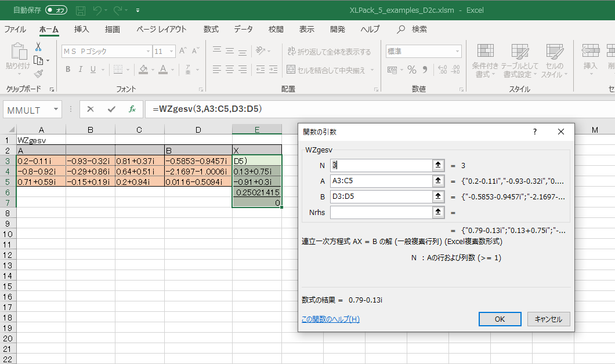The width and height of the screenshot is (615, 364).
Task: Open the この関数のヘルプ(H) link
Action: (331, 319)
